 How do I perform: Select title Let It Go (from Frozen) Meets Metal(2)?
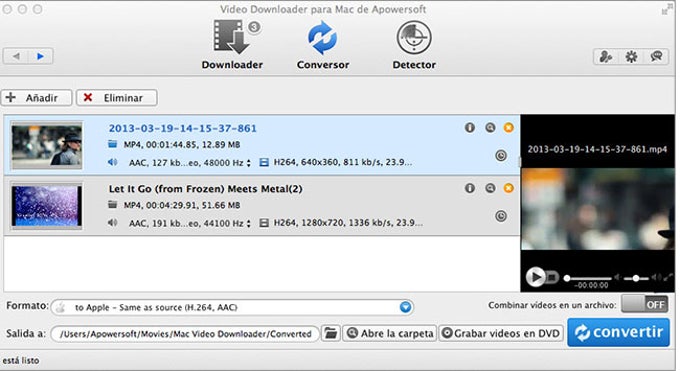205,189
